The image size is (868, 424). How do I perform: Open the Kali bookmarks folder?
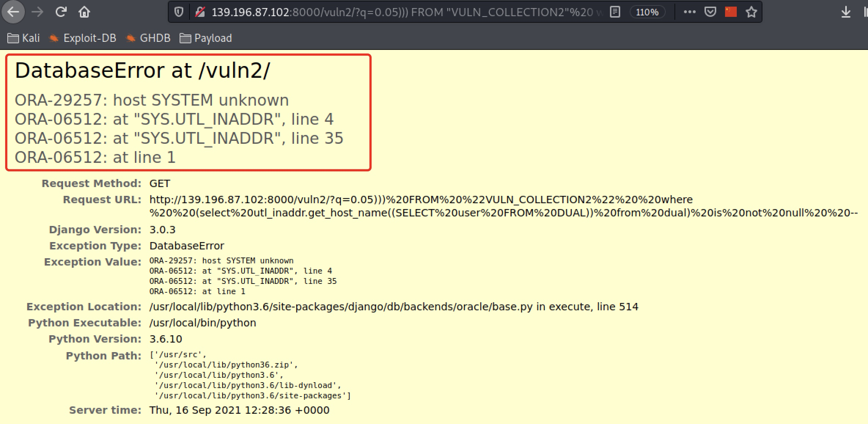pos(24,38)
